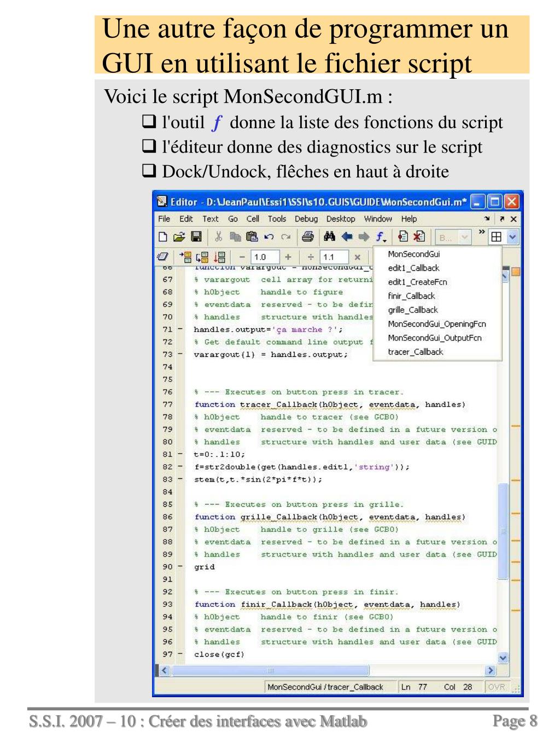Click the orange message indicator box
The height and width of the screenshot is (747, 560).
coord(515,271)
